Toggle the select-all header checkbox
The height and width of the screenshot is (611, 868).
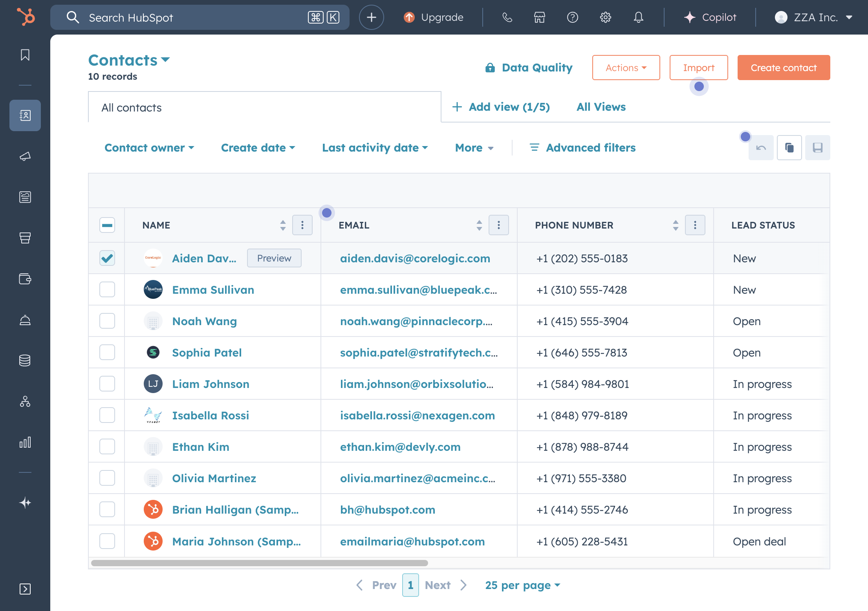point(107,225)
